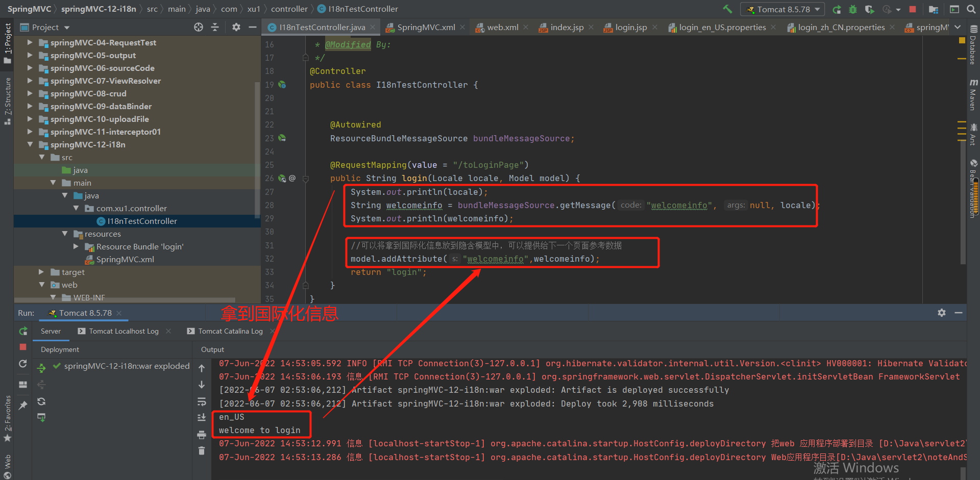
Task: Build the project with the hammer icon
Action: [727, 9]
